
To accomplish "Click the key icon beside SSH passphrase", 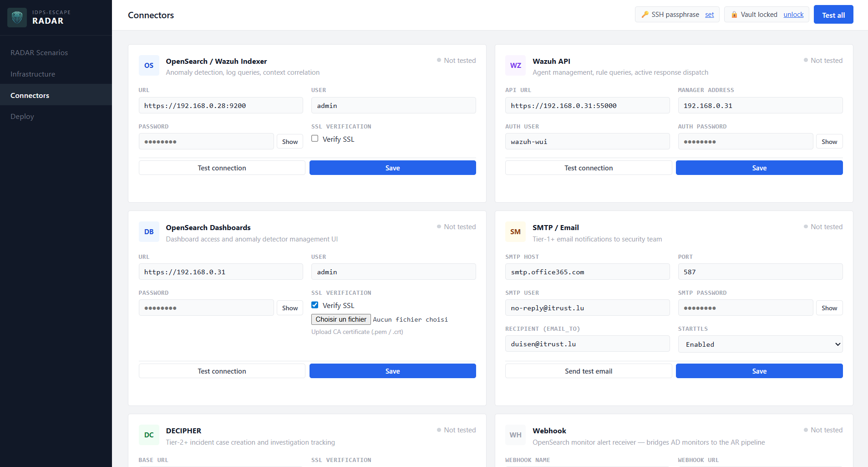I will 645,15.
